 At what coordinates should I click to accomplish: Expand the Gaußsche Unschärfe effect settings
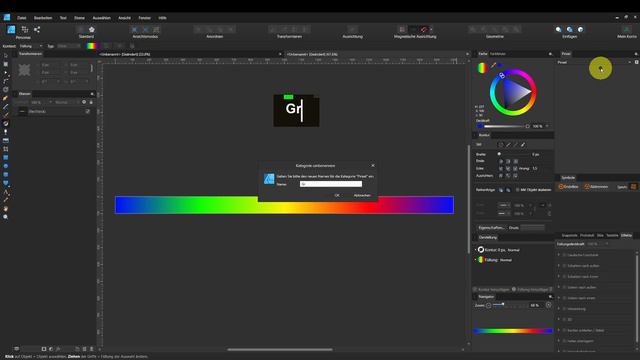(x=559, y=255)
